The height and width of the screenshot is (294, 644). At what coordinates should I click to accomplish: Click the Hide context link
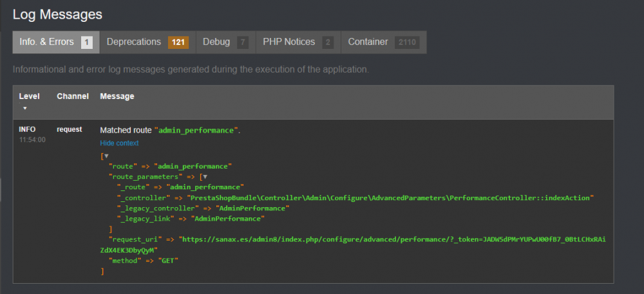click(119, 143)
